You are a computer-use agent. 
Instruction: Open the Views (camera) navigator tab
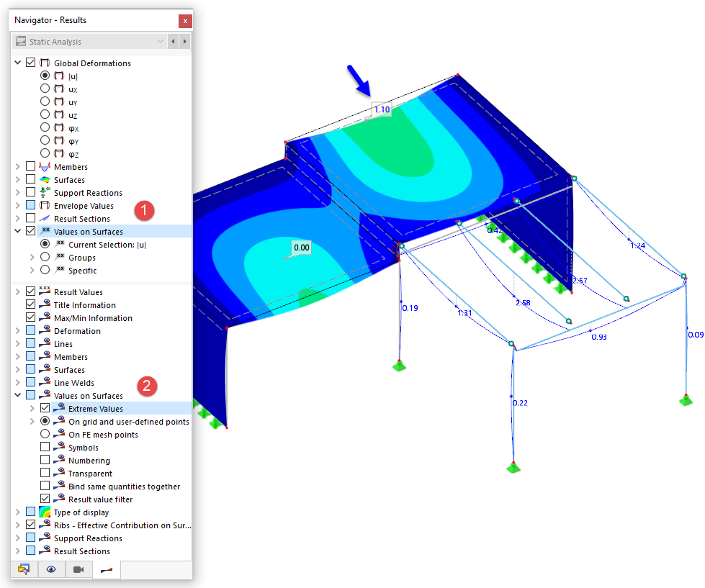click(78, 569)
